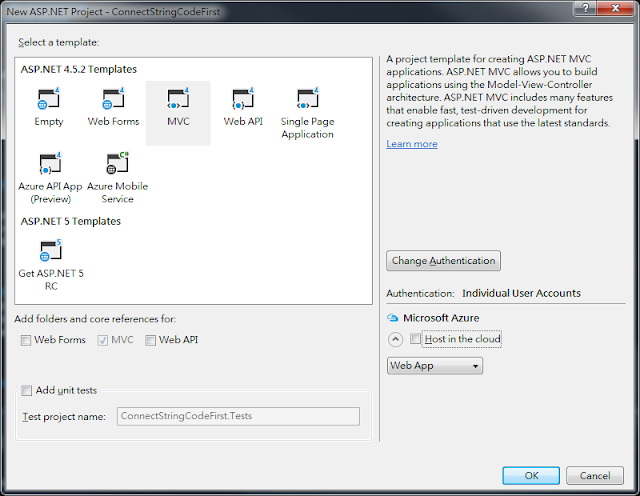
Task: Check the Web Forms references checkbox
Action: 26,340
